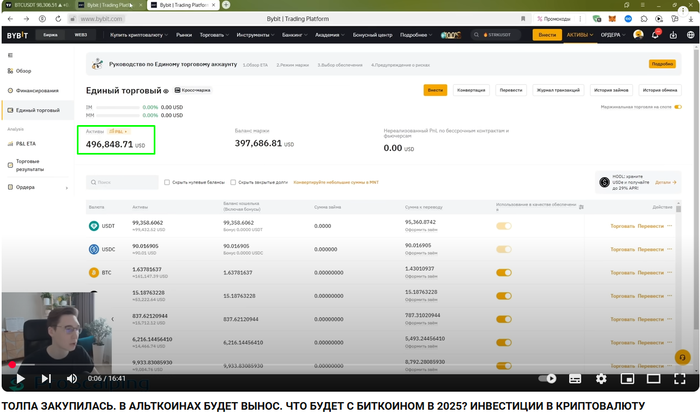Open YouTube player settings gear
This screenshot has height=413, width=700.
point(601,379)
